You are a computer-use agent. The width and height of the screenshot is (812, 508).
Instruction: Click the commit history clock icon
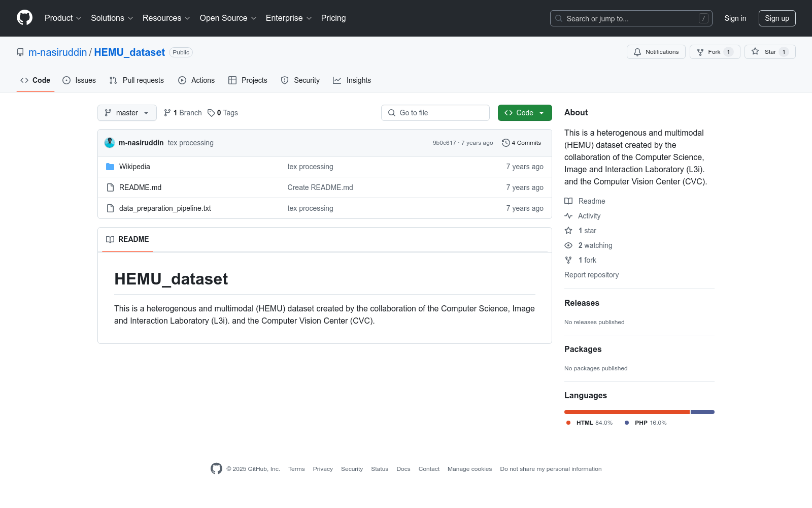click(505, 143)
